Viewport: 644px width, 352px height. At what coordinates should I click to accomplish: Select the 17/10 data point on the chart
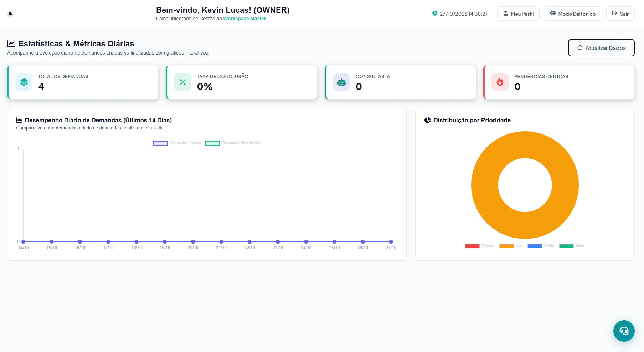[108, 241]
